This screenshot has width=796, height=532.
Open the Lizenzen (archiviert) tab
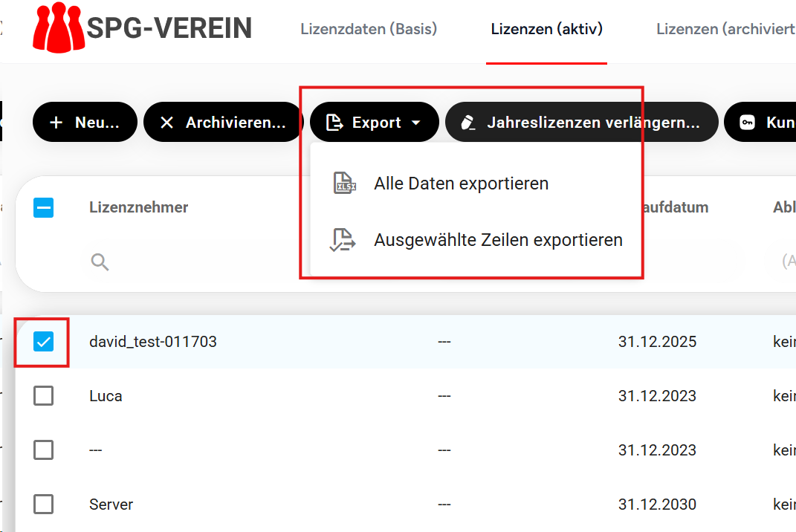pos(725,30)
